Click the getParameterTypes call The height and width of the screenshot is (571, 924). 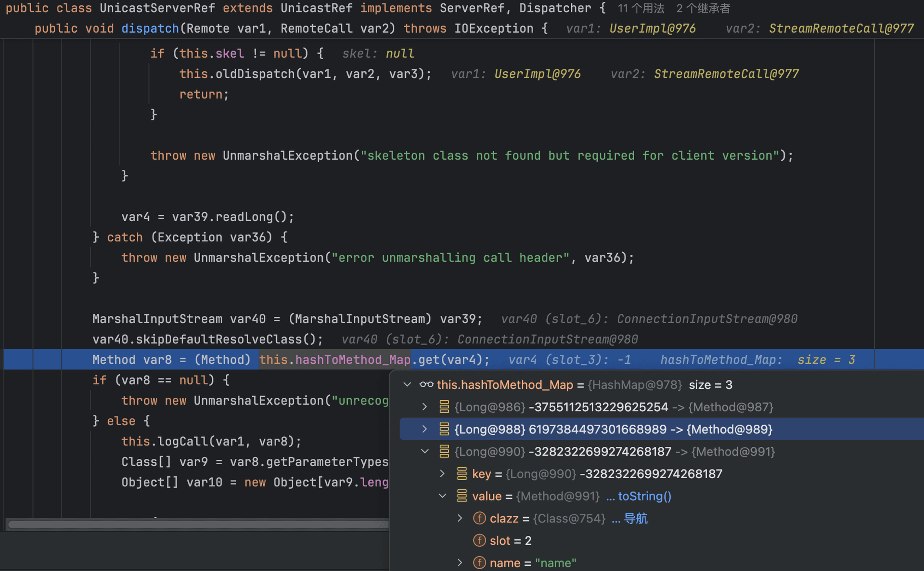pyautogui.click(x=327, y=462)
